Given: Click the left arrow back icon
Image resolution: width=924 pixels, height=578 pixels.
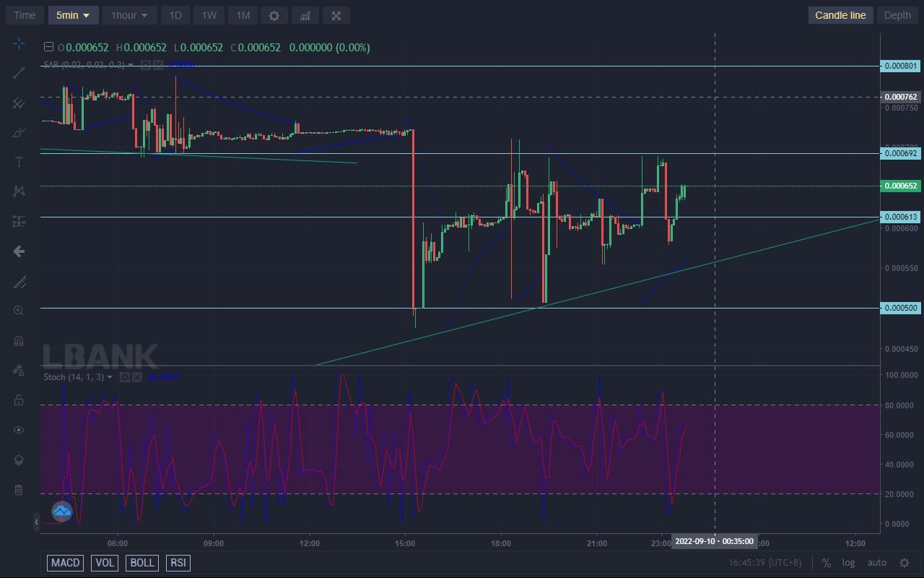Looking at the screenshot, I should (x=19, y=251).
